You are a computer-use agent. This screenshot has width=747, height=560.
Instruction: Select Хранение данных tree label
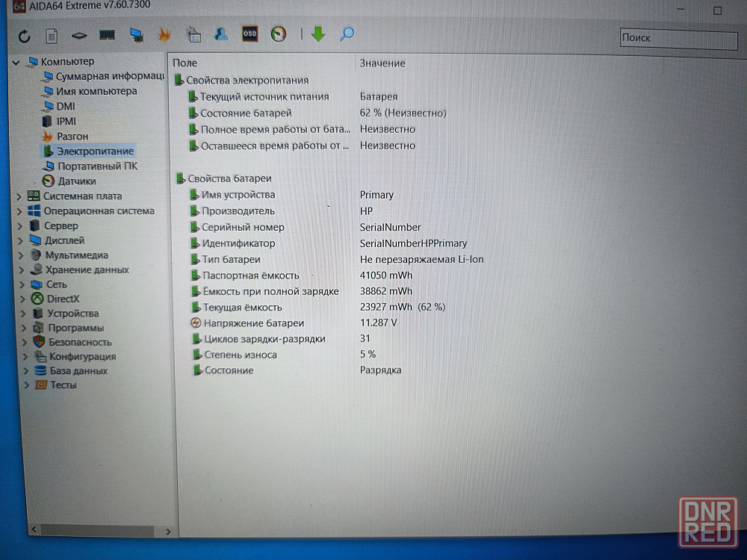(87, 270)
